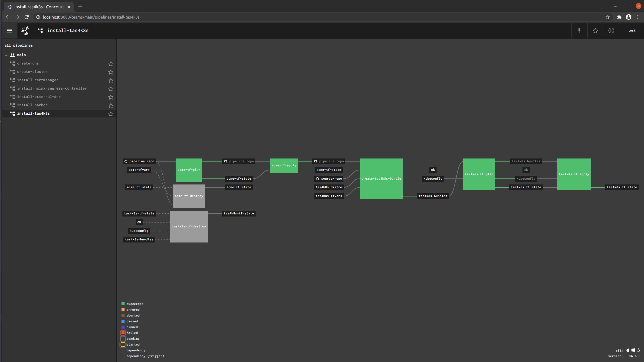Click the Concourse logo home icon
Viewport: 644px width, 362px height.
[25, 30]
